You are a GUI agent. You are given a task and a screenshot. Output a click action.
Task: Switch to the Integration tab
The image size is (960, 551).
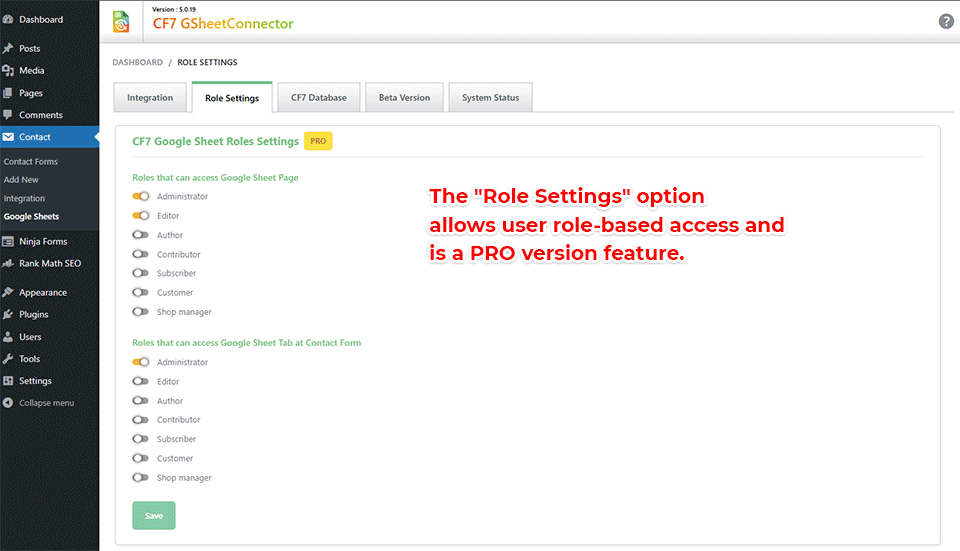(x=150, y=97)
